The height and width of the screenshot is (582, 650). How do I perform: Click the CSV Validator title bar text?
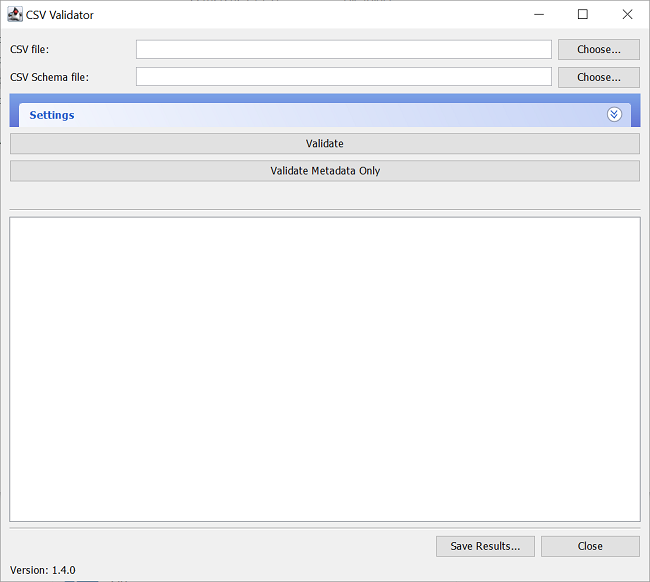(x=60, y=15)
